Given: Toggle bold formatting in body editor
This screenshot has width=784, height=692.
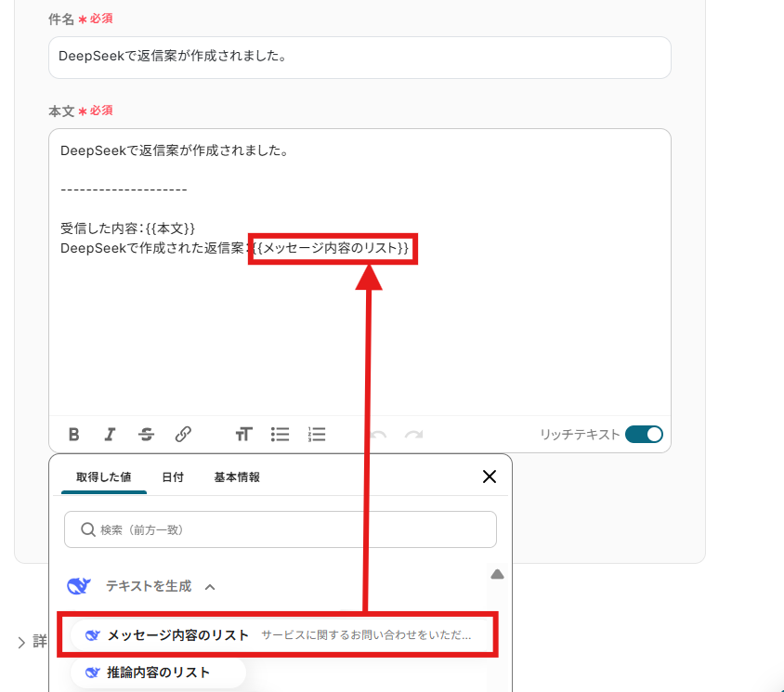Looking at the screenshot, I should pos(74,435).
